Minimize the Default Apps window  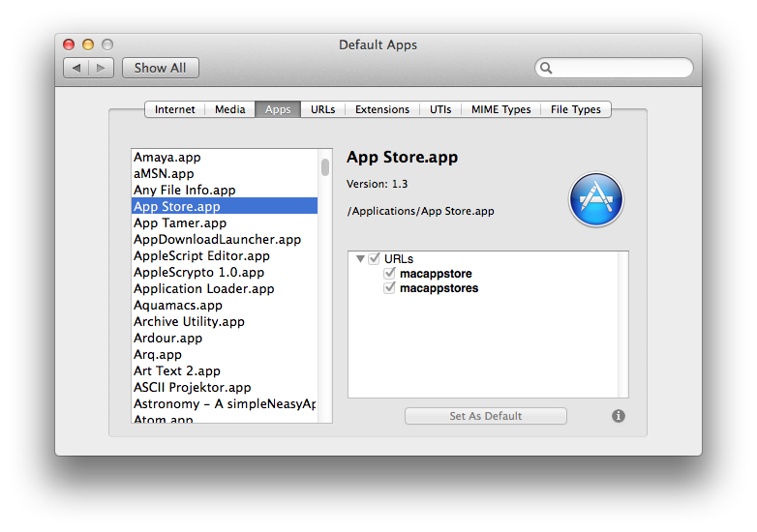[88, 44]
